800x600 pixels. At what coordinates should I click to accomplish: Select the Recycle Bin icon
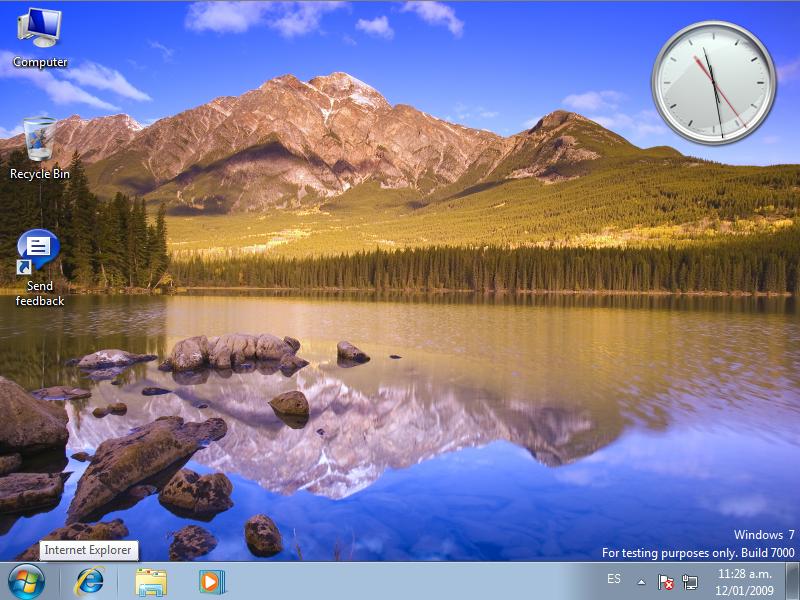click(x=40, y=138)
